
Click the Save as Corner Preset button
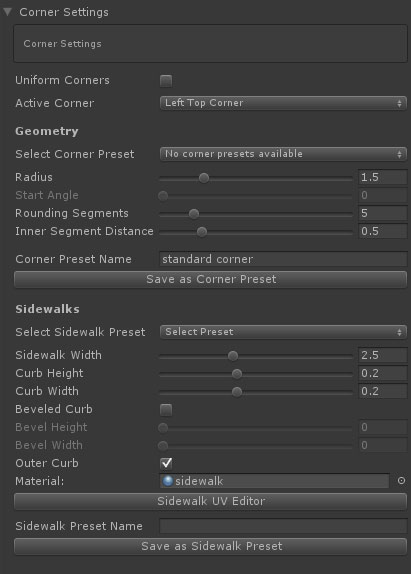[x=210, y=279]
